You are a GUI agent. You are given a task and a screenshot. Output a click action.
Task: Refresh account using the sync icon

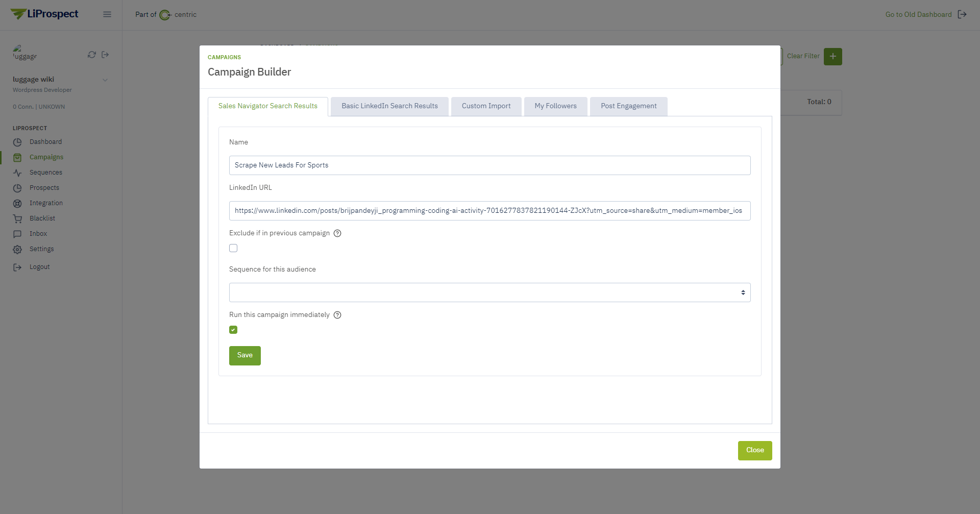[x=92, y=55]
